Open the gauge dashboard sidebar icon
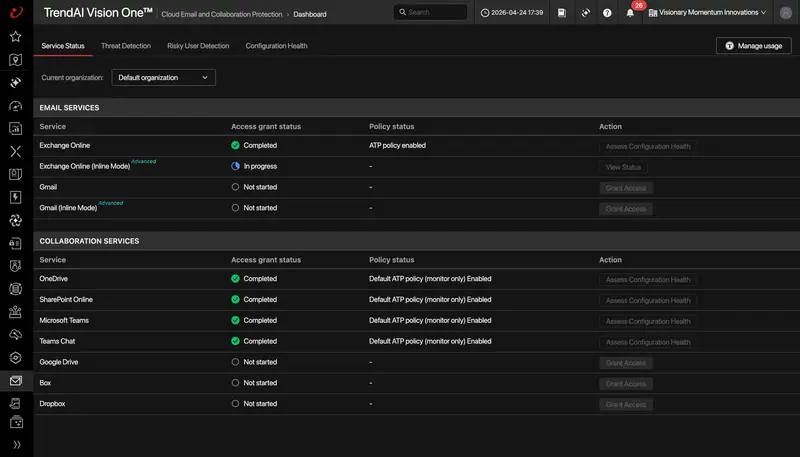The height and width of the screenshot is (457, 800). point(16,106)
